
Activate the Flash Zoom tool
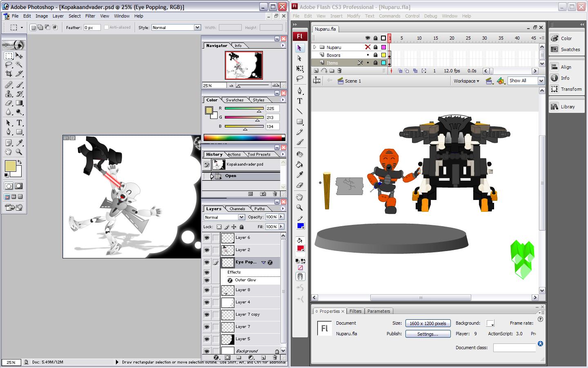300,207
